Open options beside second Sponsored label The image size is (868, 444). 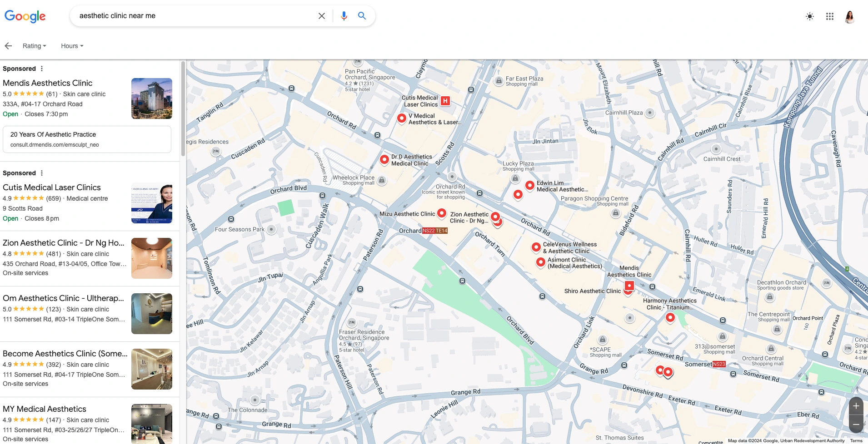(x=42, y=173)
